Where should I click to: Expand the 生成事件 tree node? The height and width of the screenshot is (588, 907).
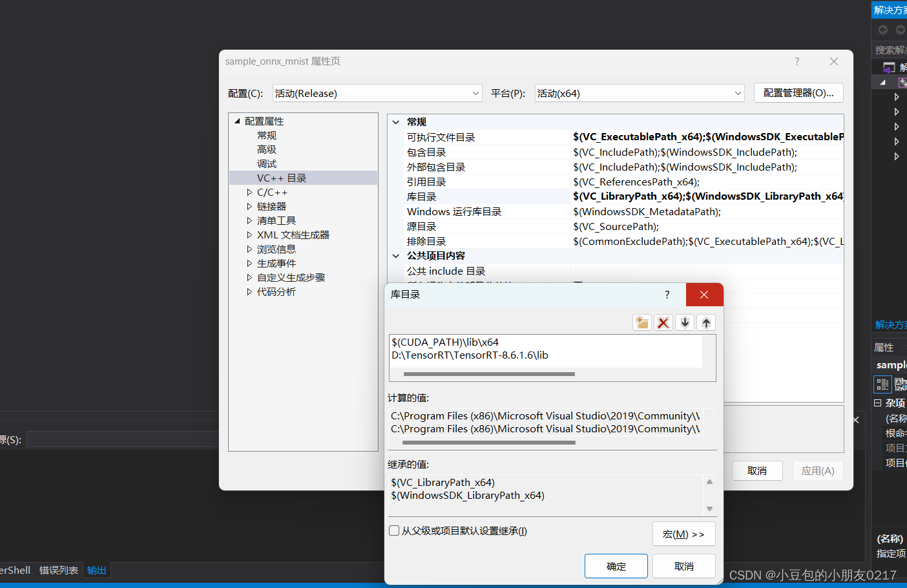[249, 263]
